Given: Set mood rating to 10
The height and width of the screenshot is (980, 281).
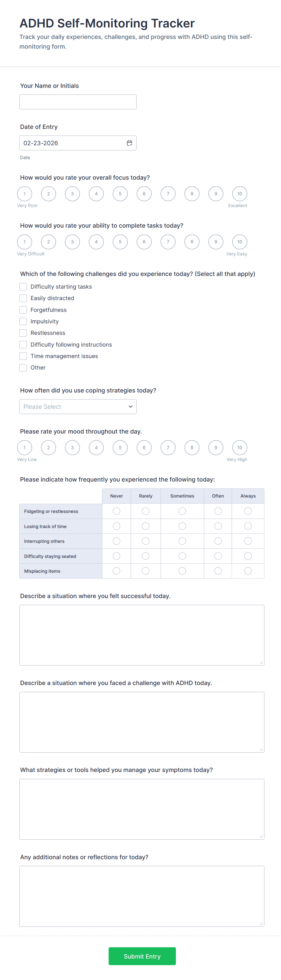Looking at the screenshot, I should tap(240, 448).
